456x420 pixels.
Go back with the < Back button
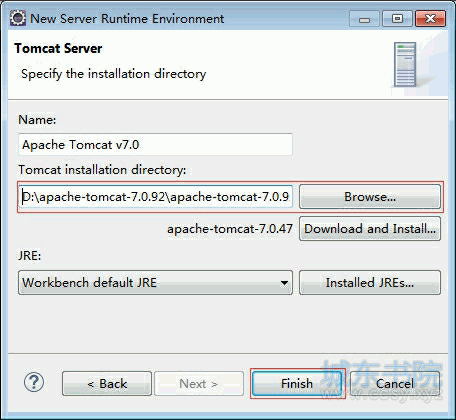point(107,384)
